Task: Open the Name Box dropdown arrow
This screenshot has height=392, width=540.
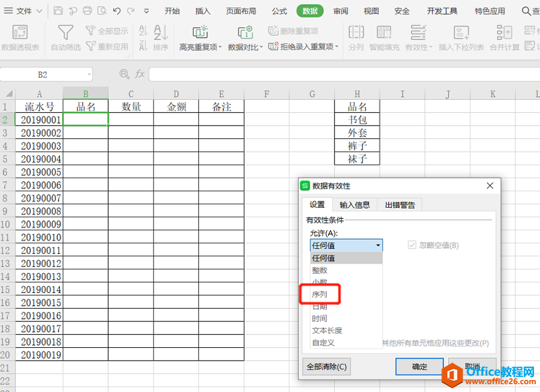Action: coord(89,74)
